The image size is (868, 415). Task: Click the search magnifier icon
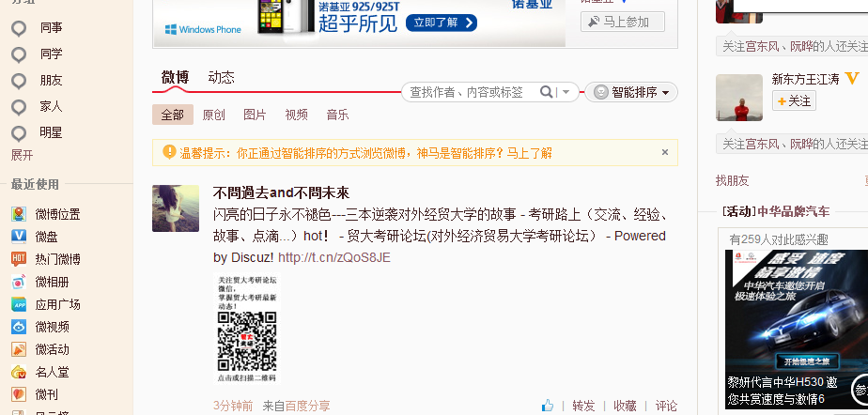tap(547, 92)
